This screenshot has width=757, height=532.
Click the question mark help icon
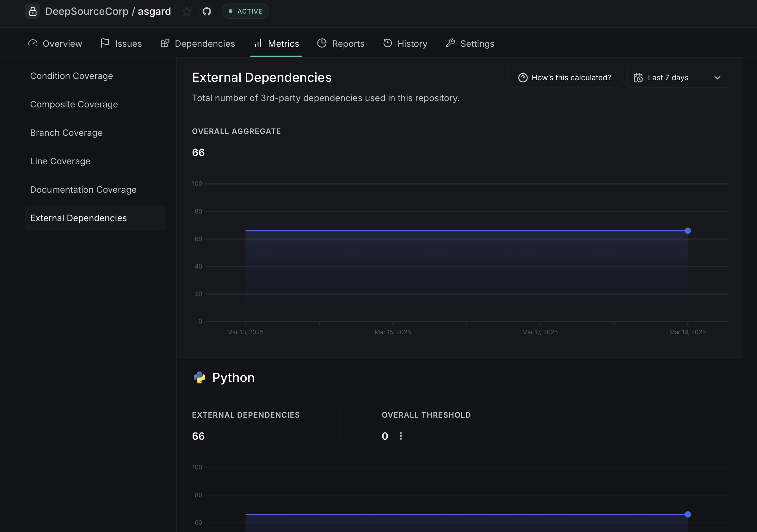tap(523, 78)
